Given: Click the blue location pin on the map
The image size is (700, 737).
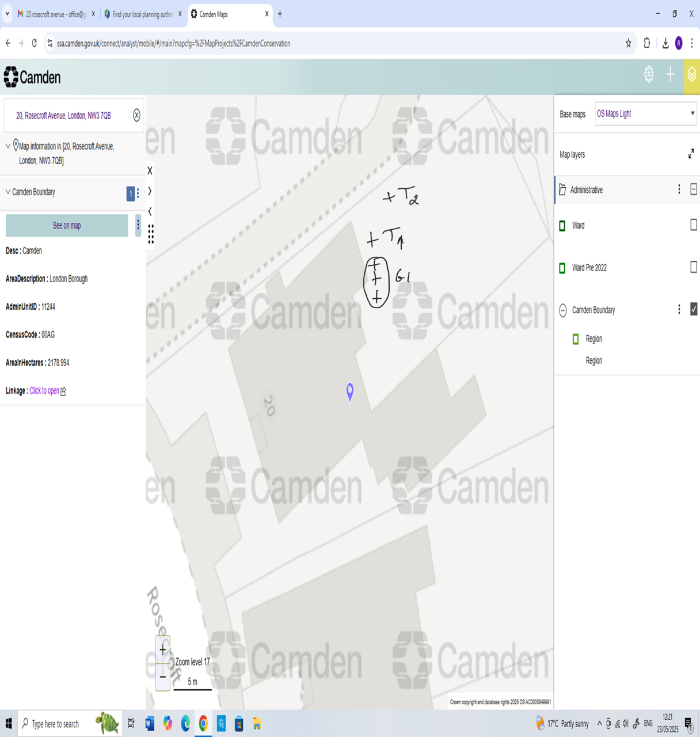Looking at the screenshot, I should pyautogui.click(x=349, y=392).
